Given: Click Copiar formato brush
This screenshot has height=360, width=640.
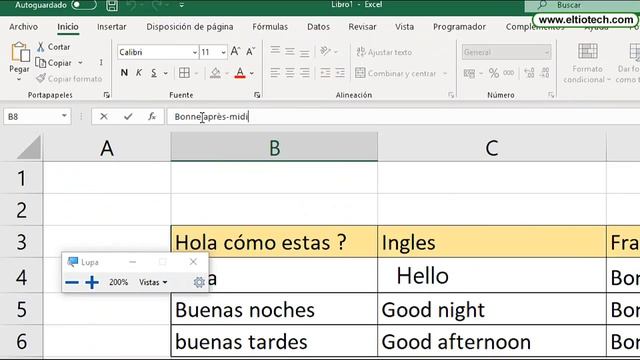Looking at the screenshot, I should point(69,79).
